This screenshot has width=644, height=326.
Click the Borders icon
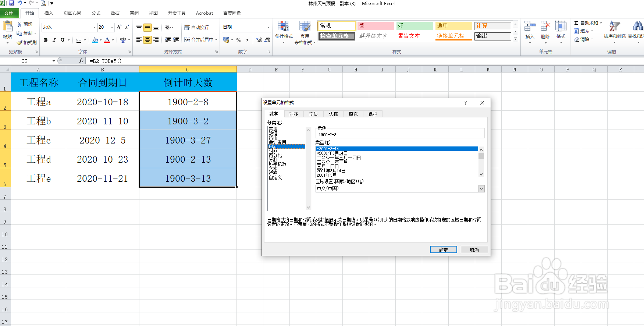[79, 40]
